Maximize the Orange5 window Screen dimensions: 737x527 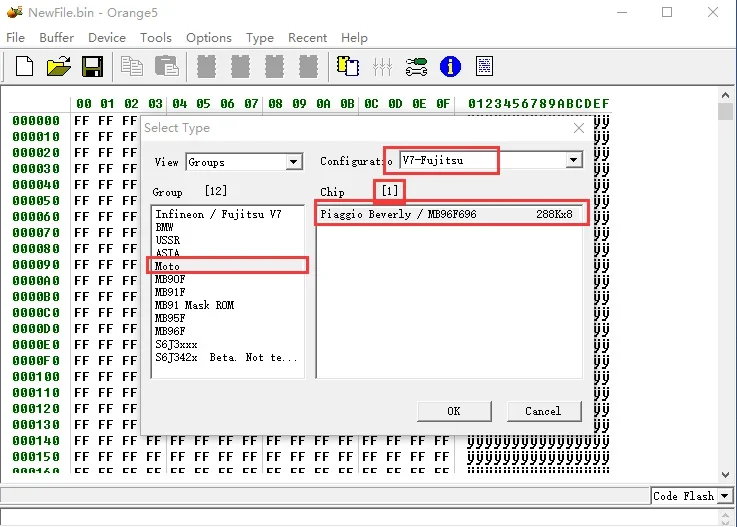pyautogui.click(x=666, y=12)
